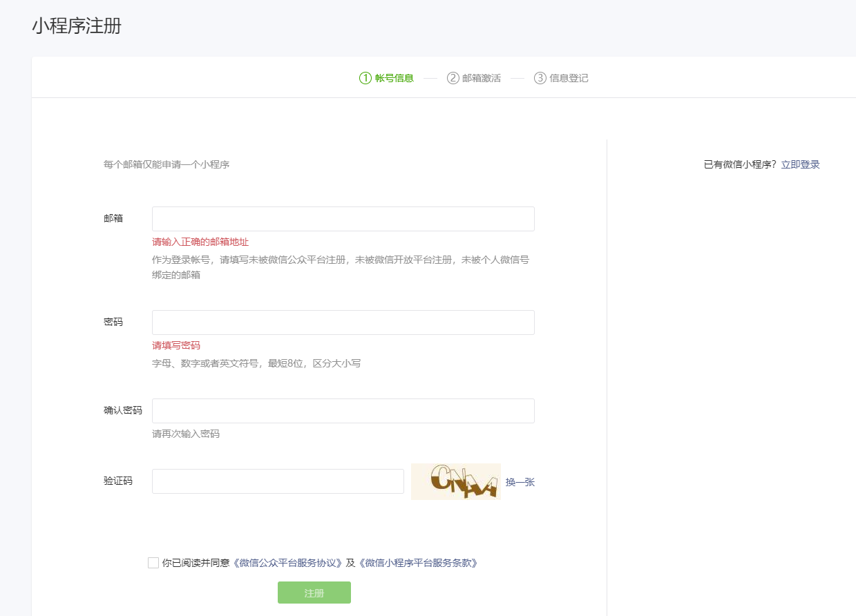The image size is (856, 616).
Task: Select the 信息登记 step label
Action: 569,78
